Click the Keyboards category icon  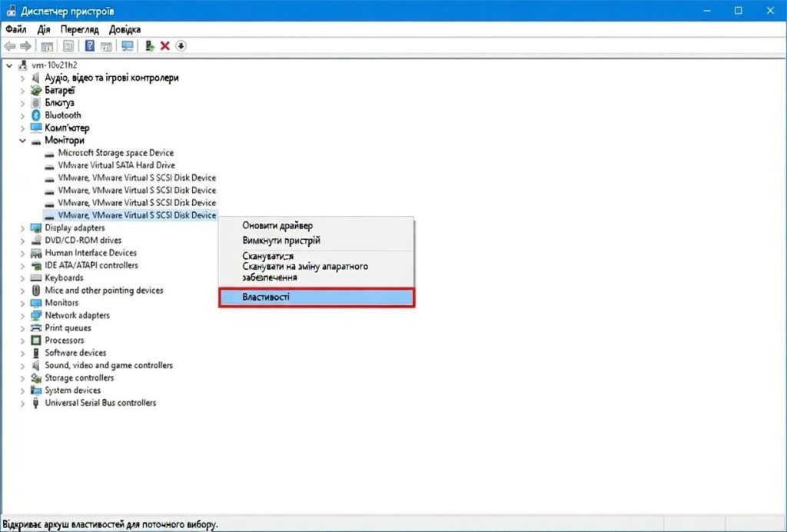36,278
